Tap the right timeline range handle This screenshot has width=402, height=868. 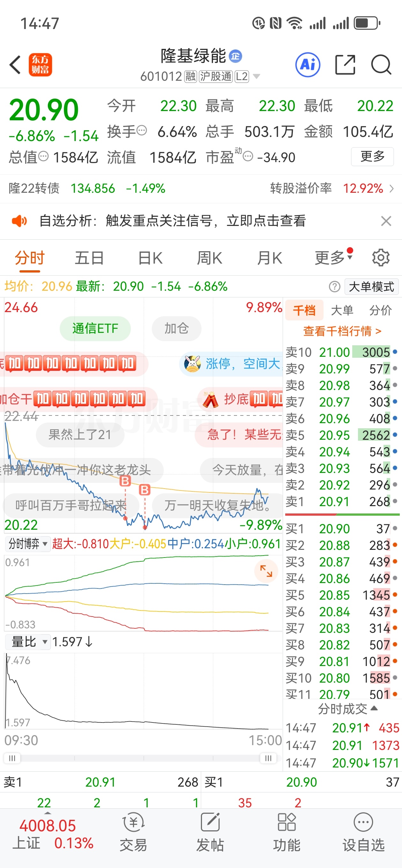pyautogui.click(x=268, y=758)
